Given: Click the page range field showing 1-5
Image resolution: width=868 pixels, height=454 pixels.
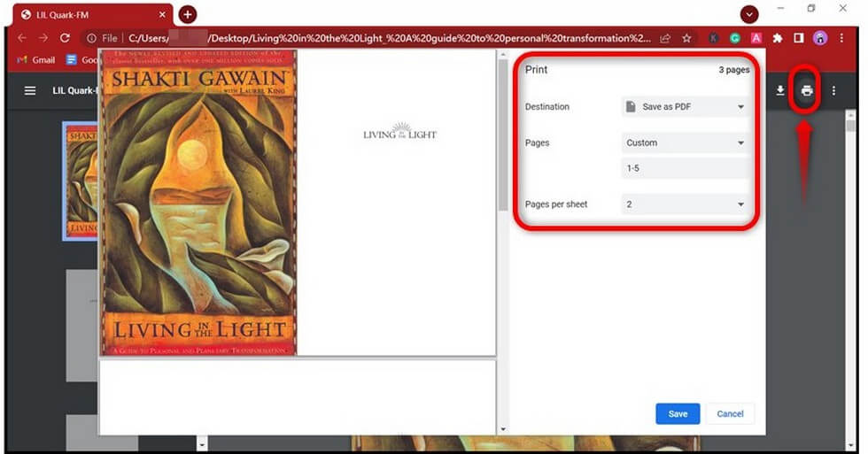Looking at the screenshot, I should pos(685,168).
